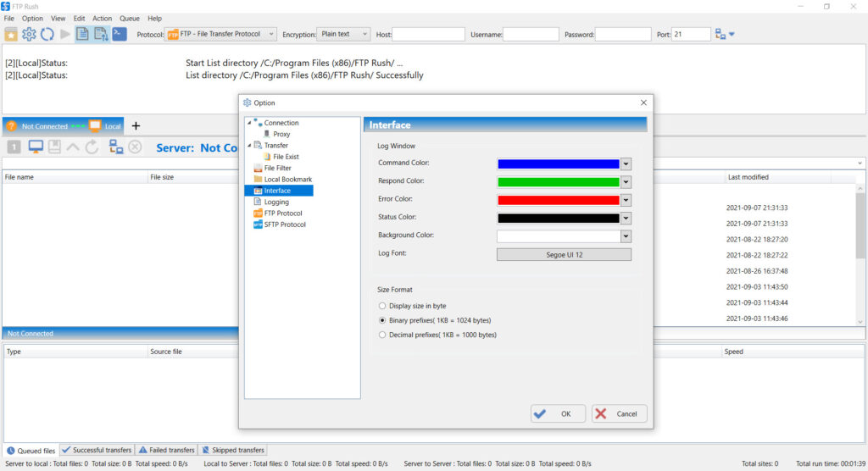This screenshot has width=868, height=471.
Task: Open the Action menu
Action: pyautogui.click(x=102, y=19)
